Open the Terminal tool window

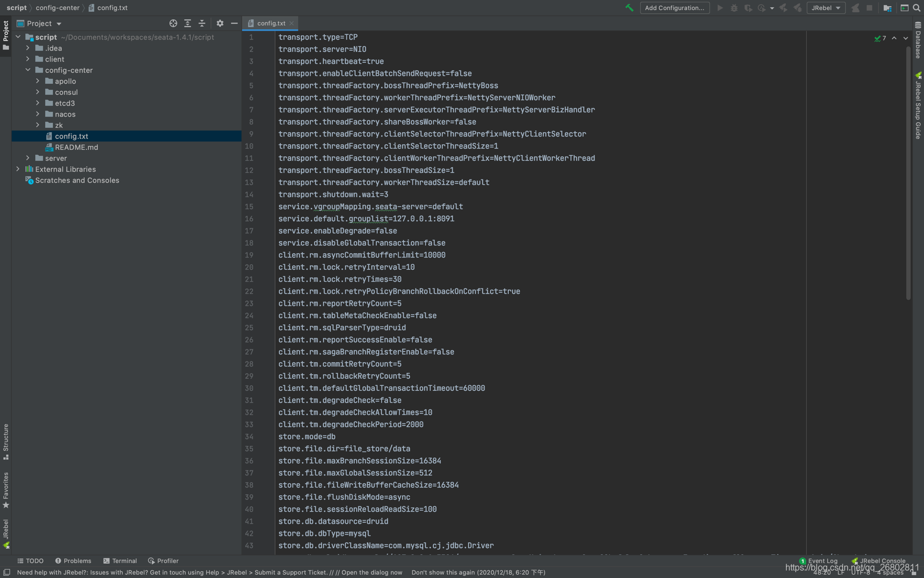(x=120, y=561)
